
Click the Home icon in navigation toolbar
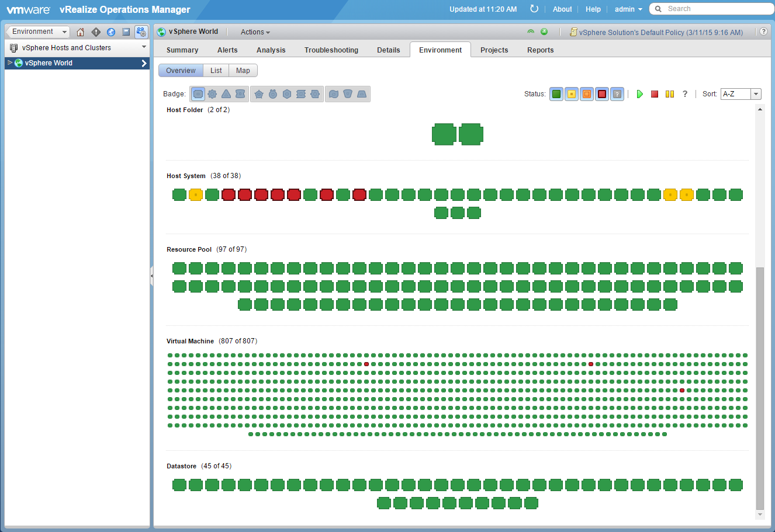81,32
